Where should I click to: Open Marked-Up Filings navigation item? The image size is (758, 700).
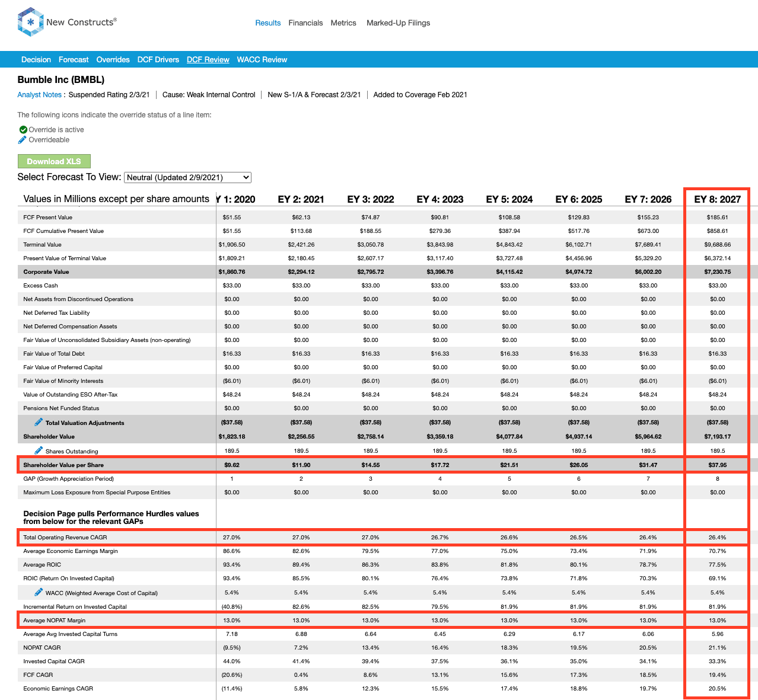[398, 23]
